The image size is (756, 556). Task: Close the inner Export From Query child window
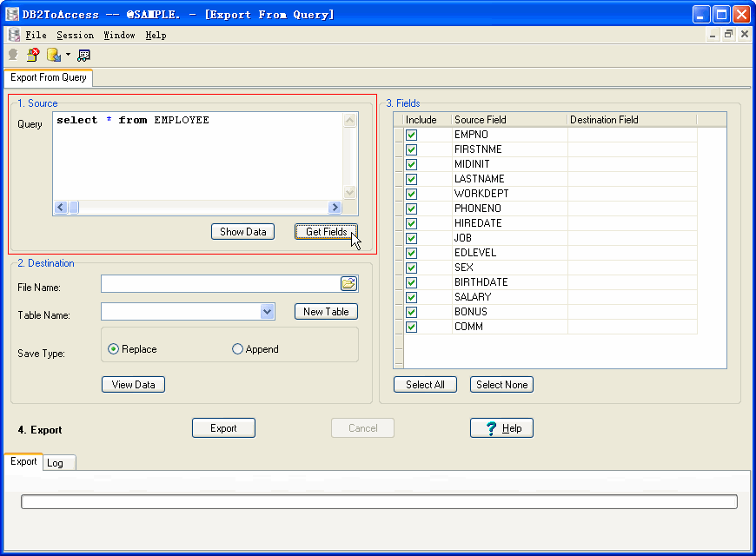pos(745,34)
